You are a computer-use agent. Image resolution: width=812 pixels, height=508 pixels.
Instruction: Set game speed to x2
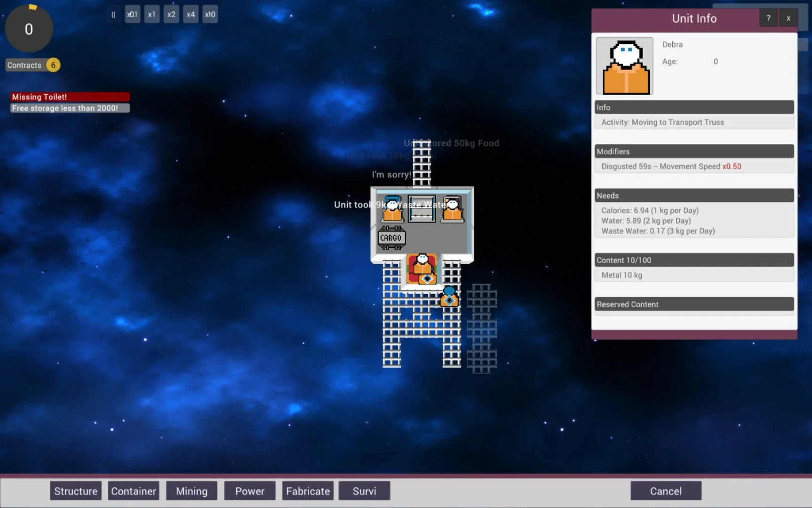click(171, 15)
